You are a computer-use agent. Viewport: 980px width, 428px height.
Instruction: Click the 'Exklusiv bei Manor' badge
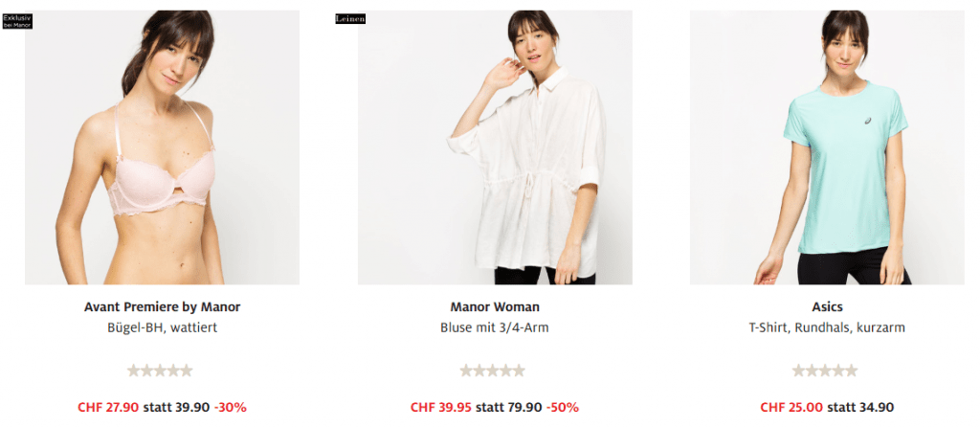coord(17,22)
